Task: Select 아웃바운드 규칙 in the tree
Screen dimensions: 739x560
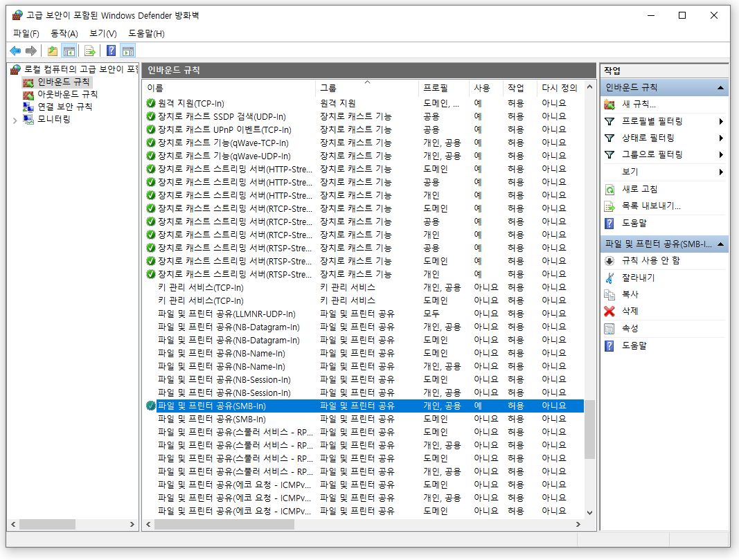Action: 67,94
